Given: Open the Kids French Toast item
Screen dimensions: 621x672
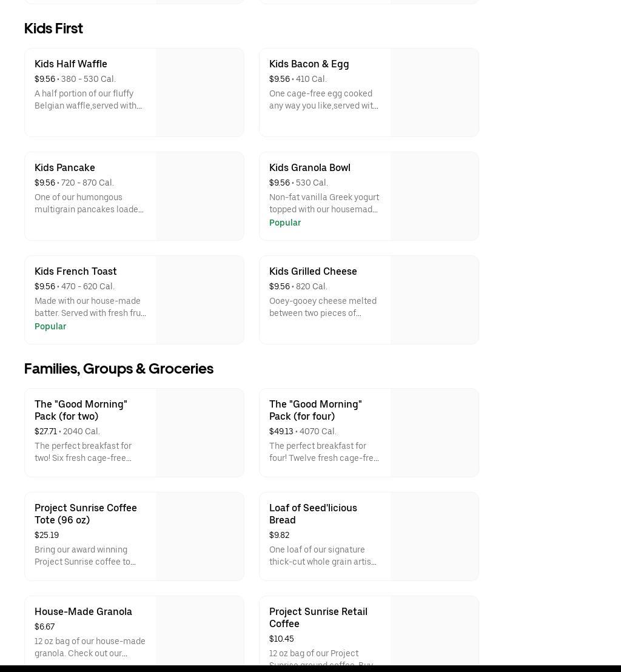Looking at the screenshot, I should (x=76, y=272).
